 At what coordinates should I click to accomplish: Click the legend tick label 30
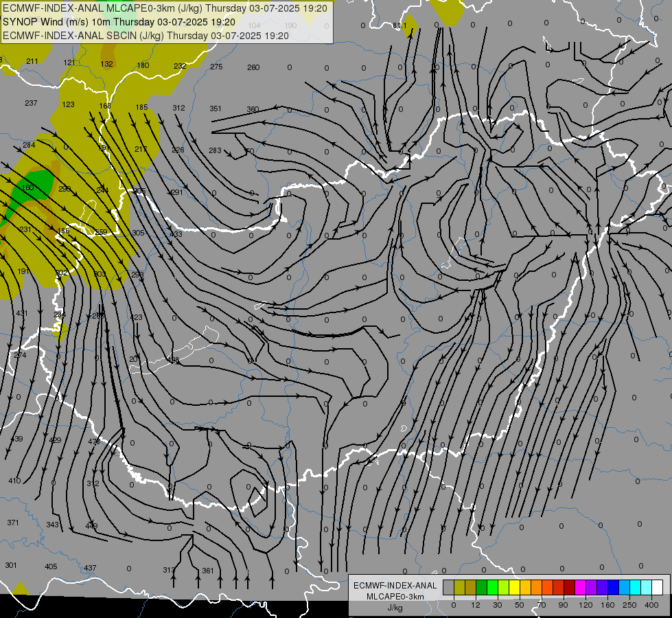[x=497, y=605]
